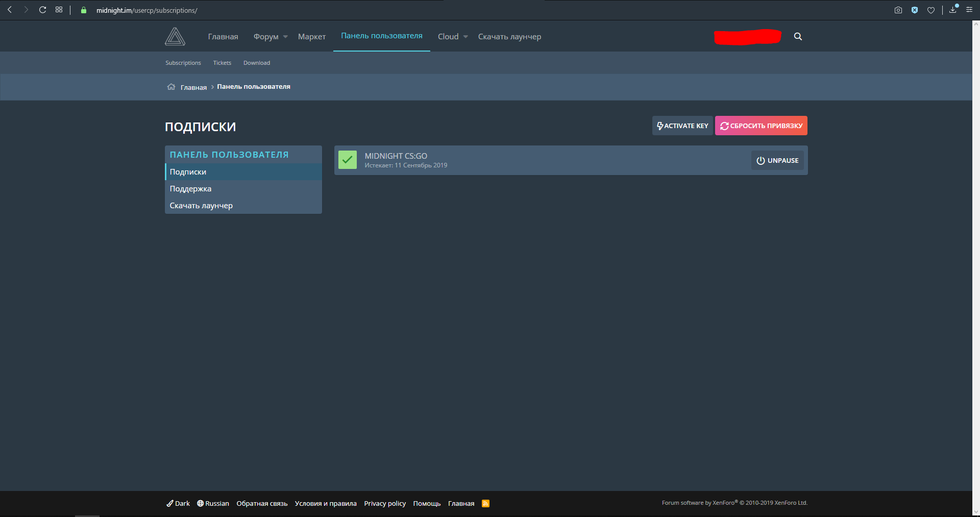
Task: Open the site search magnifier
Action: [798, 37]
